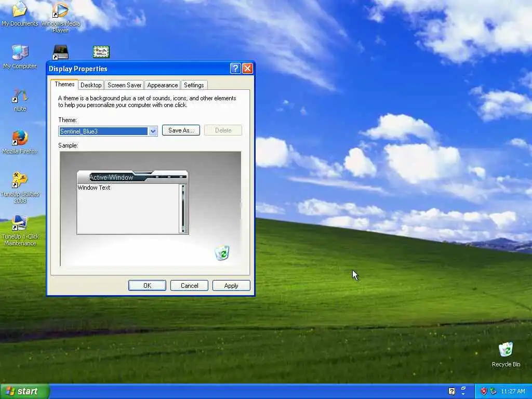Select TuneUp 1-Click Maintenance shortcut
Screen dimensions: 532x399
point(20,230)
